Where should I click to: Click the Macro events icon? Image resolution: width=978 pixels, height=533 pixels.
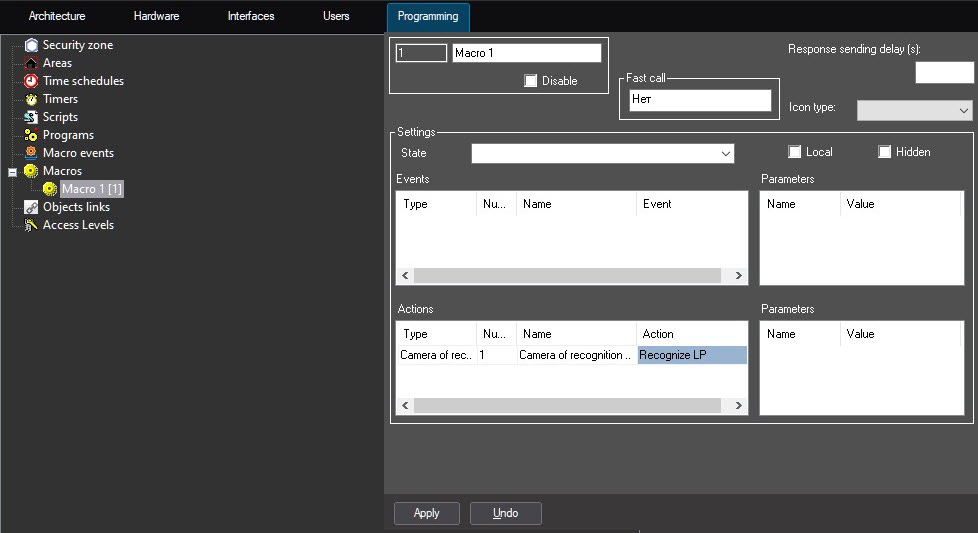pos(32,153)
